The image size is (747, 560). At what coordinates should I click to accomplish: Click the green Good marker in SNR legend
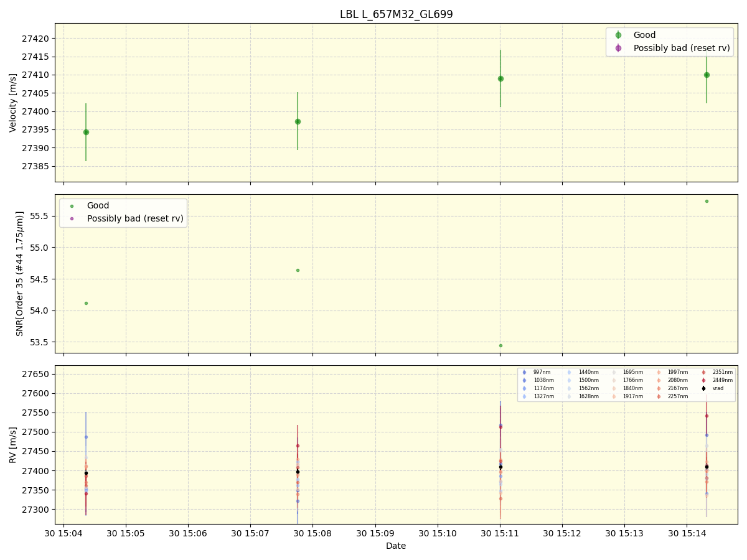coord(72,206)
